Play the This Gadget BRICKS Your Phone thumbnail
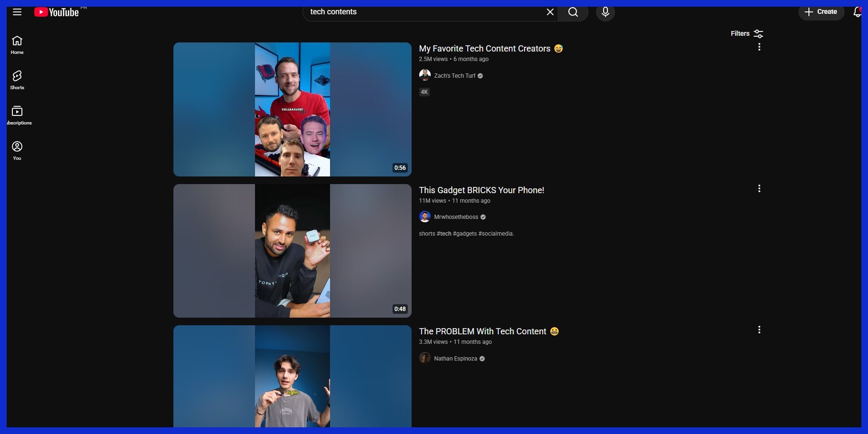 pos(292,251)
